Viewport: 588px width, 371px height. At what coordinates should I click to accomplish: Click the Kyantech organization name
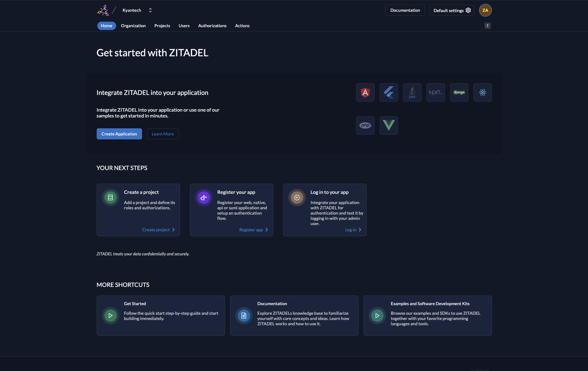point(132,10)
